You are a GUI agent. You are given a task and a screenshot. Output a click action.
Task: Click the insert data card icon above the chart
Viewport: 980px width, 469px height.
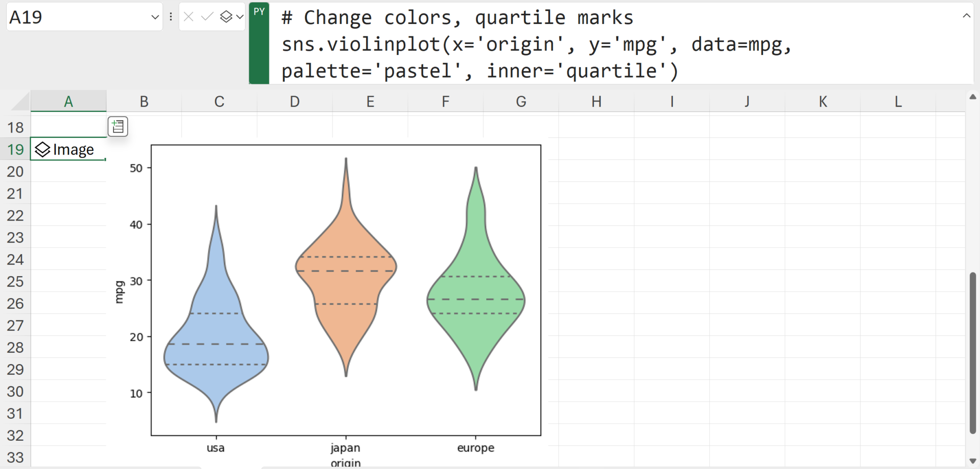coord(118,126)
